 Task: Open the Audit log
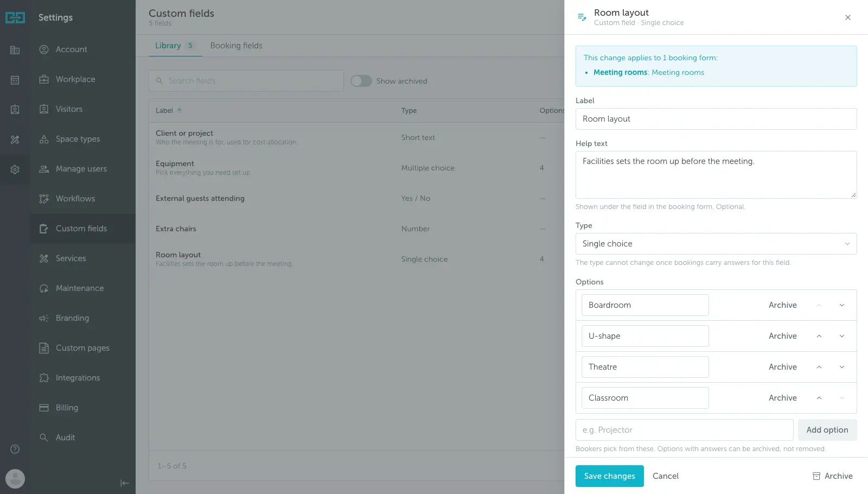point(82,438)
